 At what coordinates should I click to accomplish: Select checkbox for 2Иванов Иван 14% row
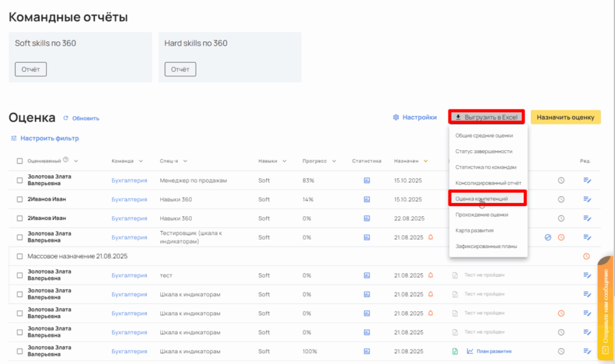pos(20,199)
